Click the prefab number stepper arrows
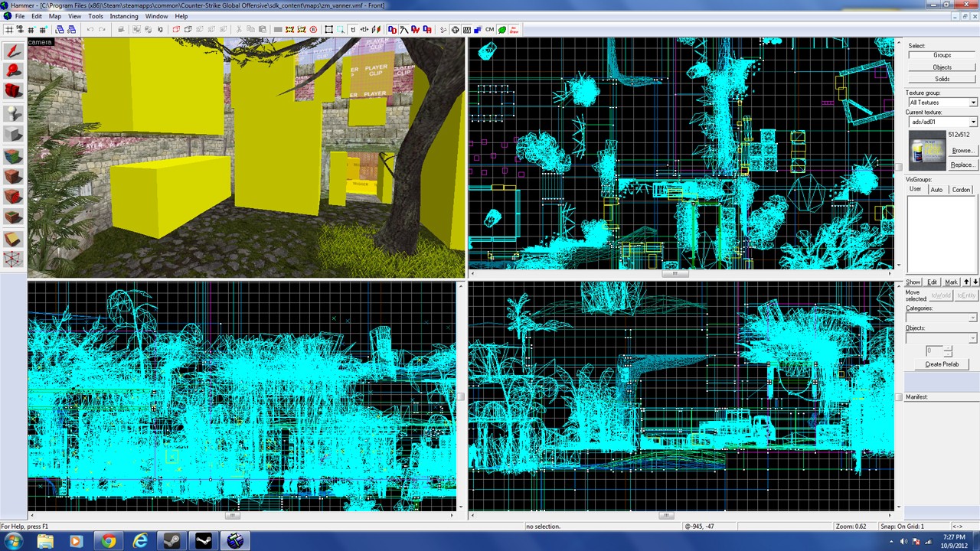Viewport: 980px width, 551px height. tap(948, 350)
